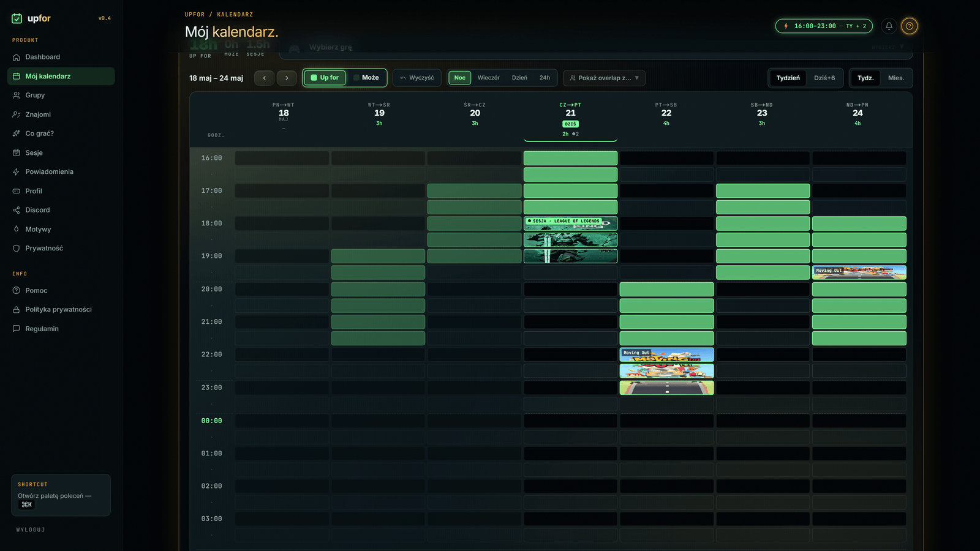Click the 00:00 midnight hour label
Image resolution: width=980 pixels, height=551 pixels.
212,421
